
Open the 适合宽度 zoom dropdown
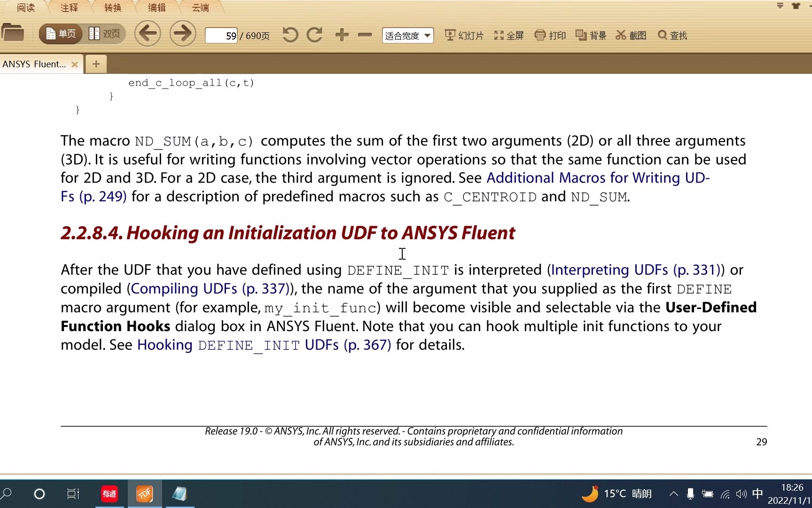(x=407, y=36)
